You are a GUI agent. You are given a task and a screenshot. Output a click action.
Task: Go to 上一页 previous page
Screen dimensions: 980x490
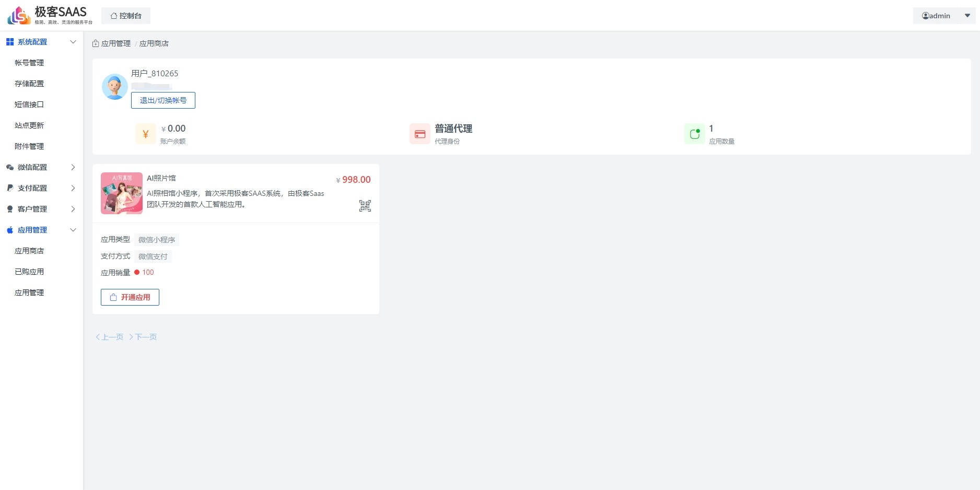tap(110, 337)
